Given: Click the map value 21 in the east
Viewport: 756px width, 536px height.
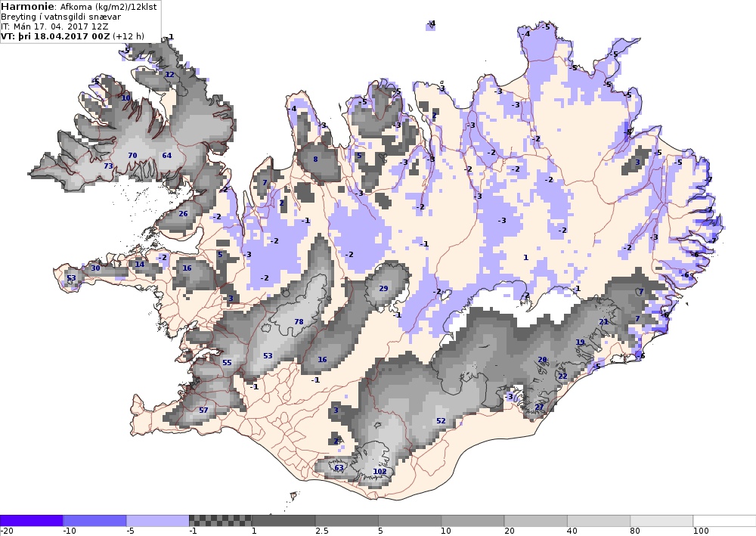Looking at the screenshot, I should pos(603,321).
